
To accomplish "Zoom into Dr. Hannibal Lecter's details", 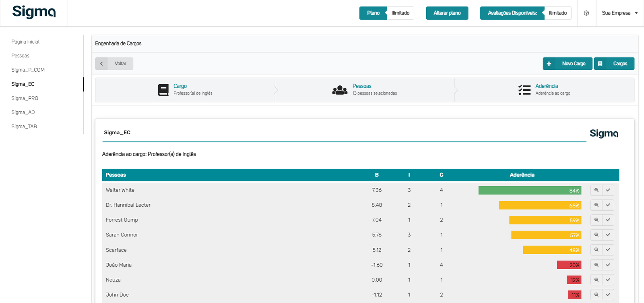I will (596, 205).
